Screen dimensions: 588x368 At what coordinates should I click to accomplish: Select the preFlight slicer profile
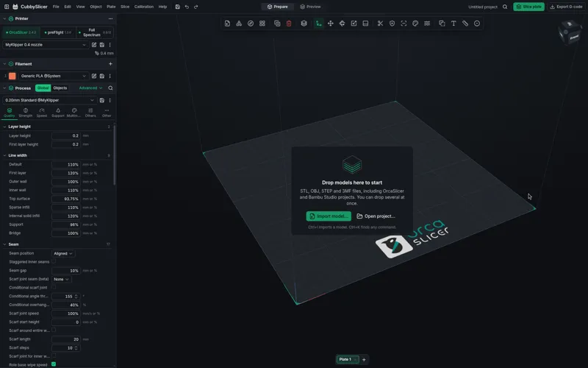click(58, 32)
